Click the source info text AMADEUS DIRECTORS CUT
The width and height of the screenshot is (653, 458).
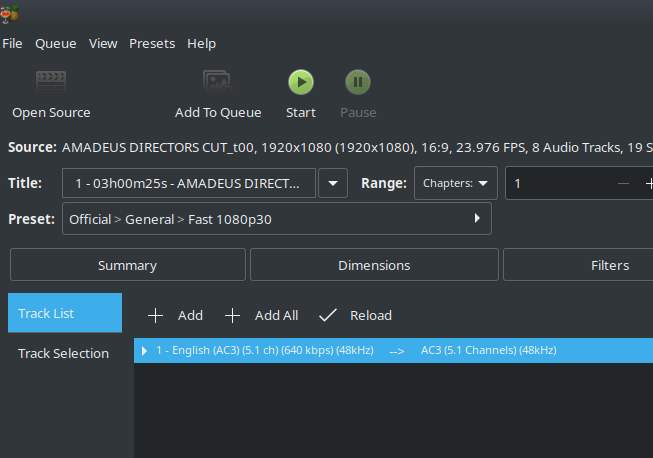tap(158, 147)
